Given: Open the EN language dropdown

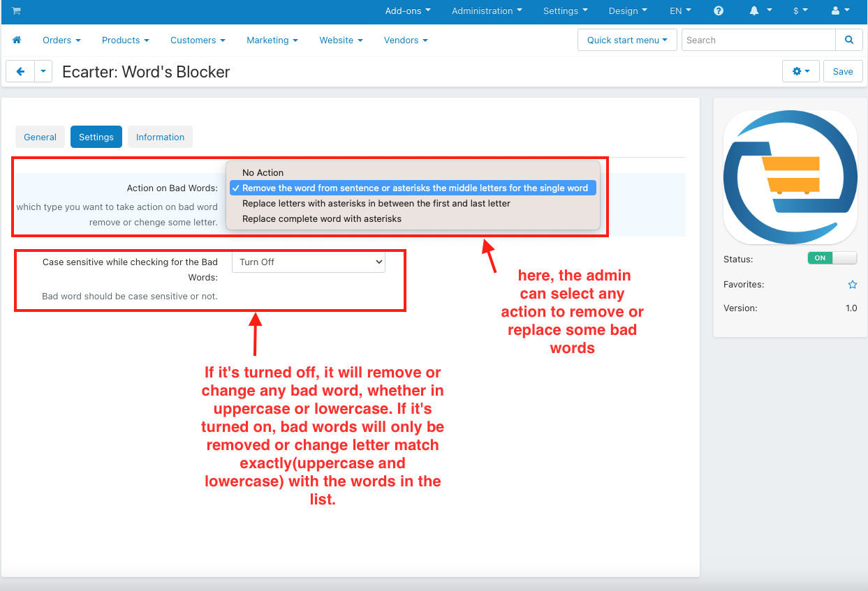Looking at the screenshot, I should [680, 10].
